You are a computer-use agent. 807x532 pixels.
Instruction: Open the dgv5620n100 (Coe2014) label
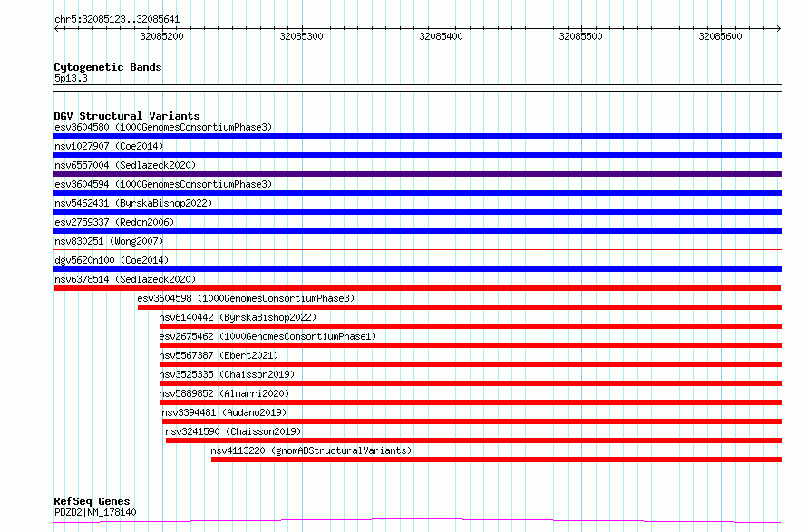(x=112, y=260)
